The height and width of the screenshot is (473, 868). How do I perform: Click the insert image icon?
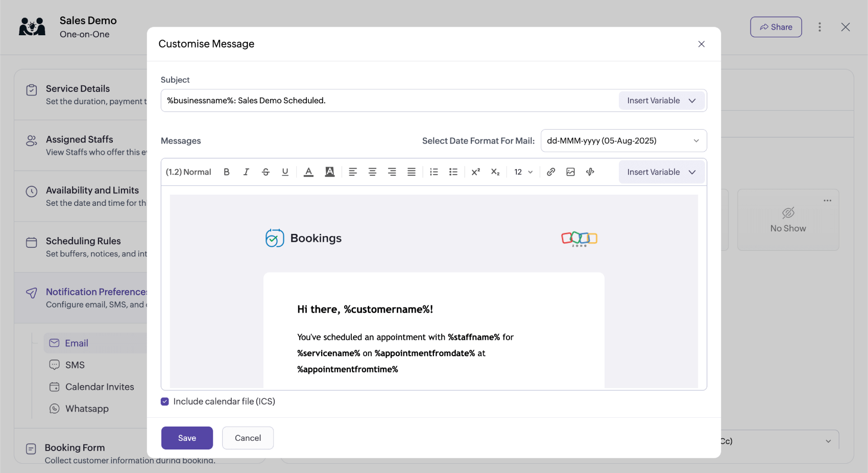(x=570, y=172)
